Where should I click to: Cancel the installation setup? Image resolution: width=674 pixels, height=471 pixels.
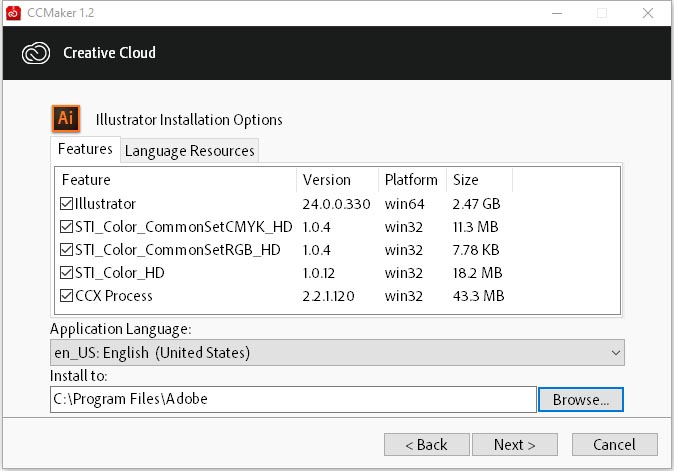(x=614, y=444)
